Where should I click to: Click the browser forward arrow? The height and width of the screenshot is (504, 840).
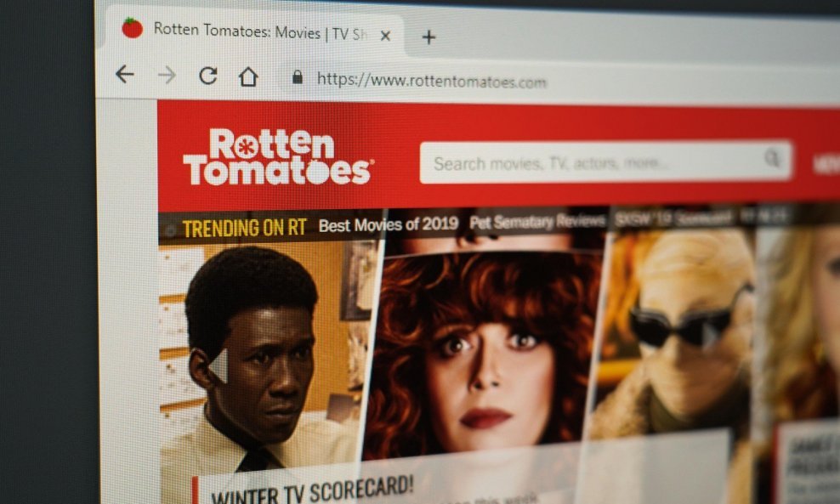pos(167,75)
